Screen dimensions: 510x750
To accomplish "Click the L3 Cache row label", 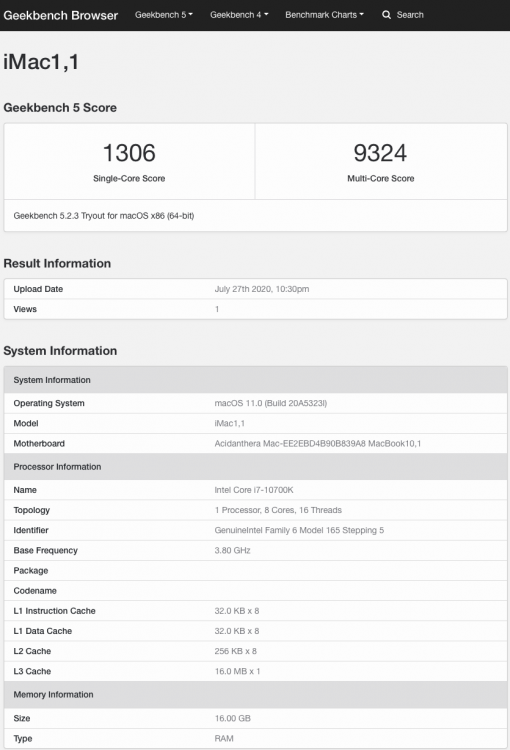I will (x=32, y=671).
